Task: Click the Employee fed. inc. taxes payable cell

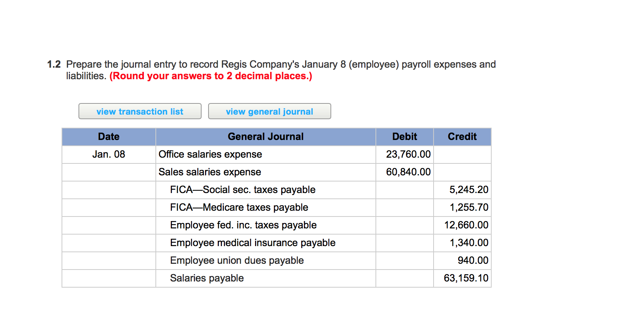Action: (x=244, y=225)
